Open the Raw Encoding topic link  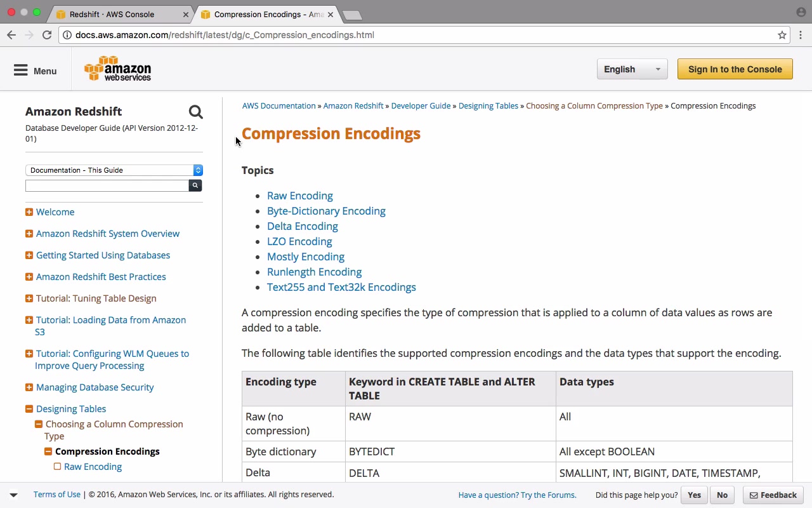[300, 196]
